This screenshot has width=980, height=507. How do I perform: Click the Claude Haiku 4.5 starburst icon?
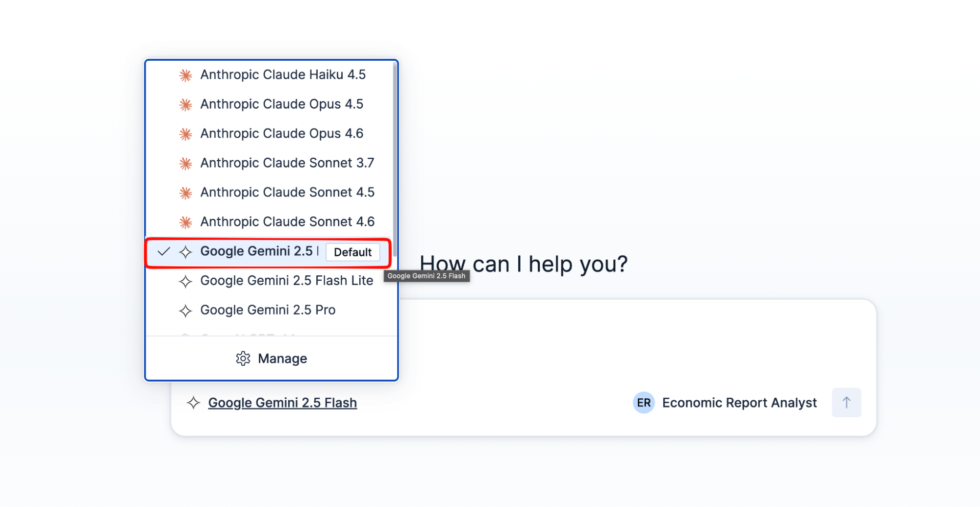[x=185, y=75]
